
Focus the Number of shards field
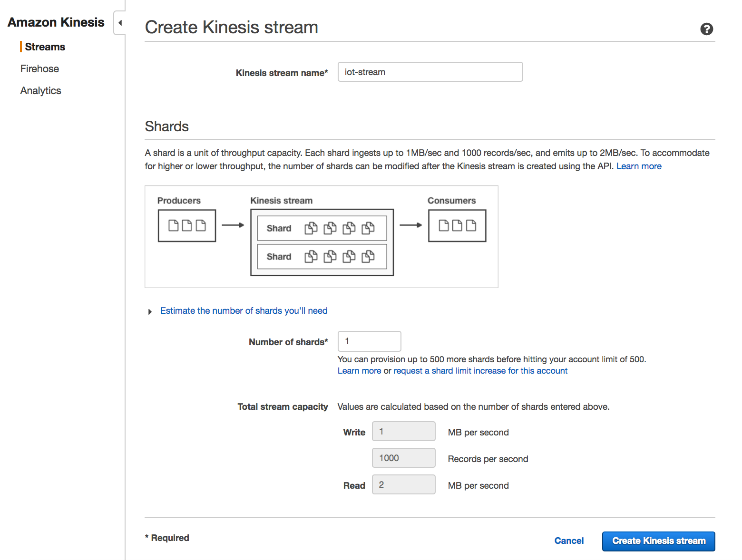coord(369,341)
